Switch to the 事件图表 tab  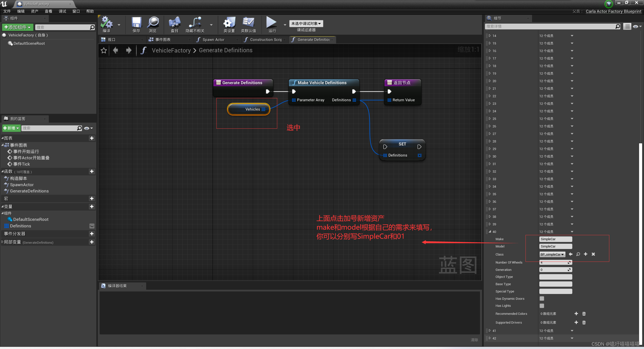pyautogui.click(x=163, y=40)
